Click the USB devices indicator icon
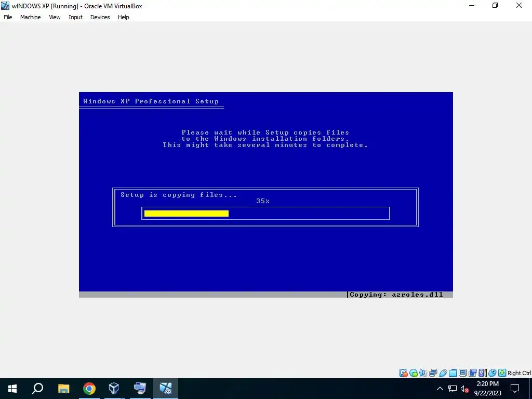 pyautogui.click(x=443, y=373)
